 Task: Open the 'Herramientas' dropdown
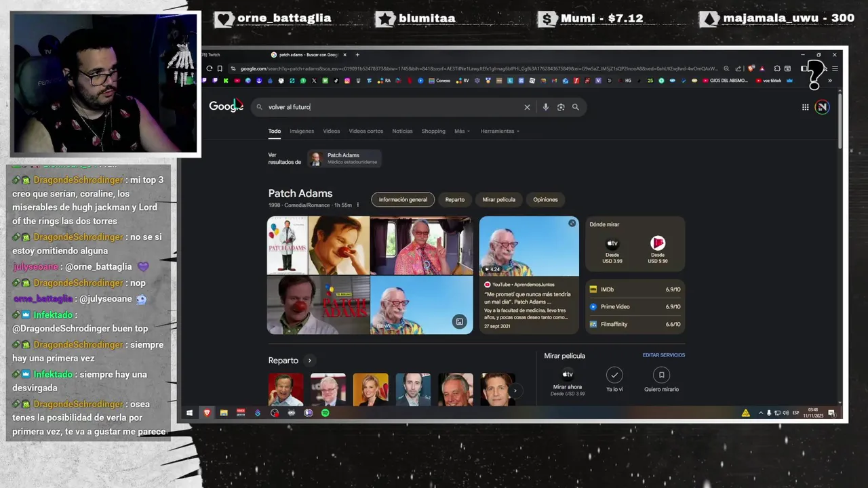[x=500, y=131]
